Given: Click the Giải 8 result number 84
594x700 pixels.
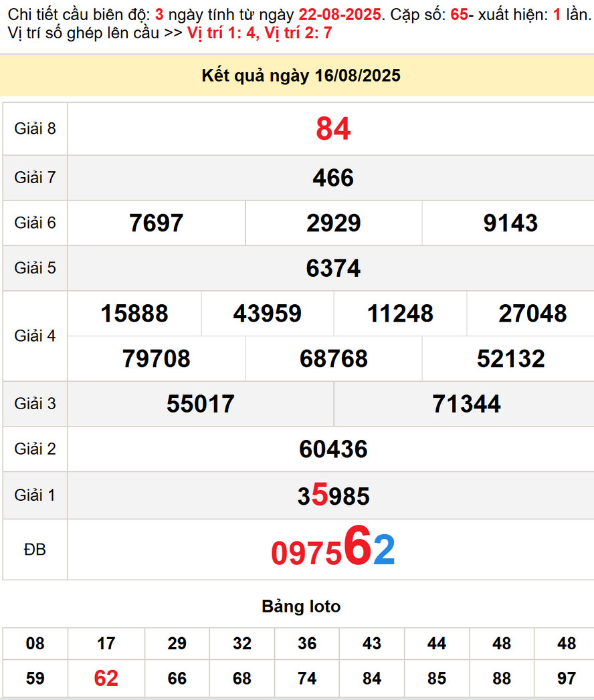Looking at the screenshot, I should tap(333, 129).
